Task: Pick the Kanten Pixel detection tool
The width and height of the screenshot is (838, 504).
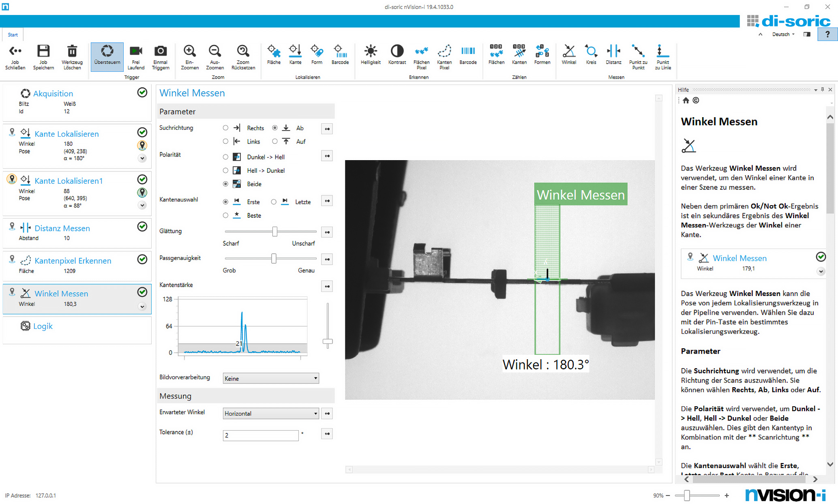Action: click(444, 51)
